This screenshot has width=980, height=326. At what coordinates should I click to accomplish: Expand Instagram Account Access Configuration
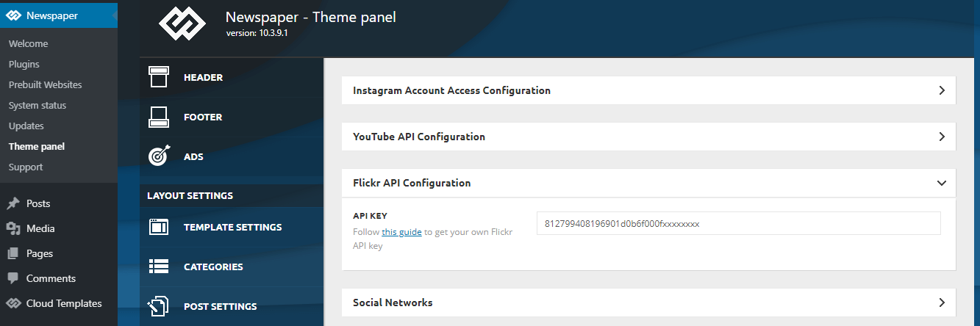649,90
